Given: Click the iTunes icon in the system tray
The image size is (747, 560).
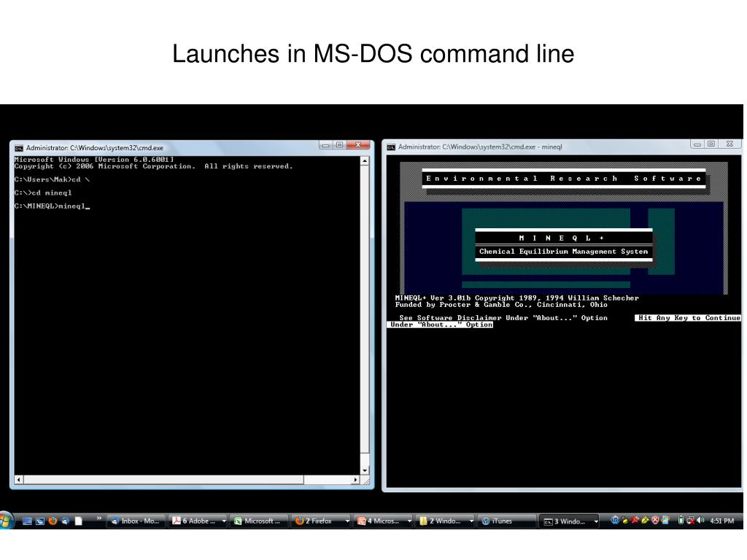Looking at the screenshot, I should coord(615,520).
